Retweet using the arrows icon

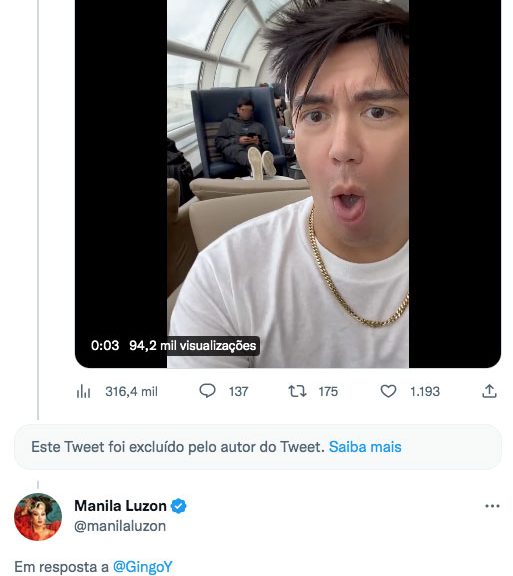(x=297, y=391)
